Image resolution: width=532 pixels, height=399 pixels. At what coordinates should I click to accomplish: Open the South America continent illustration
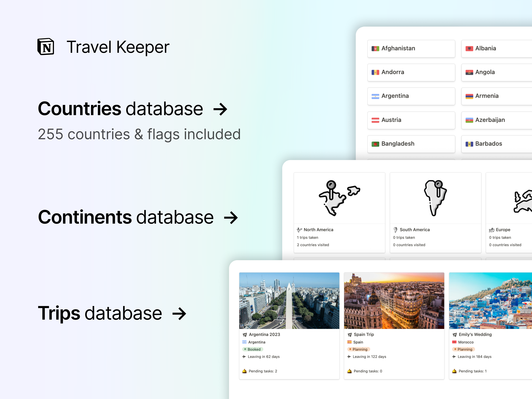[x=435, y=198]
